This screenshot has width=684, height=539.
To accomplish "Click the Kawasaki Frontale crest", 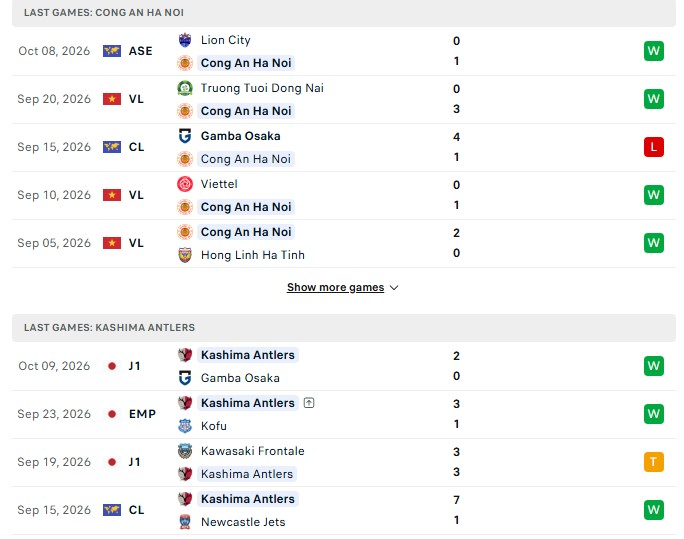I will (x=185, y=451).
